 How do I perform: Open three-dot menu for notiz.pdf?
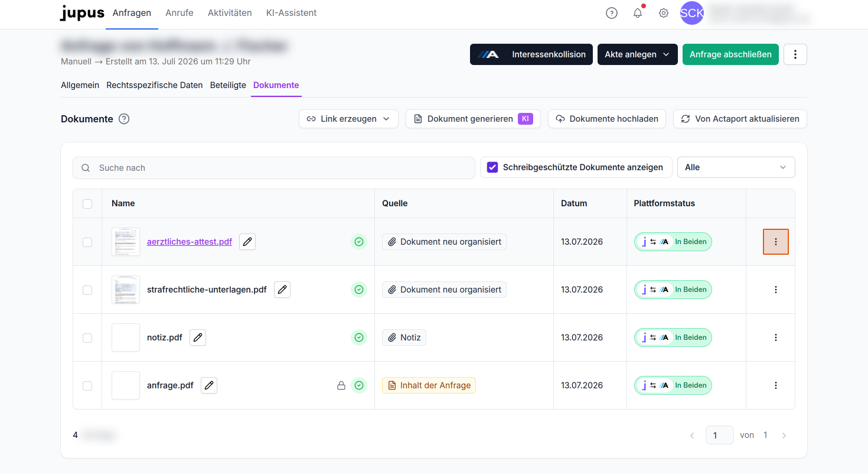[776, 337]
